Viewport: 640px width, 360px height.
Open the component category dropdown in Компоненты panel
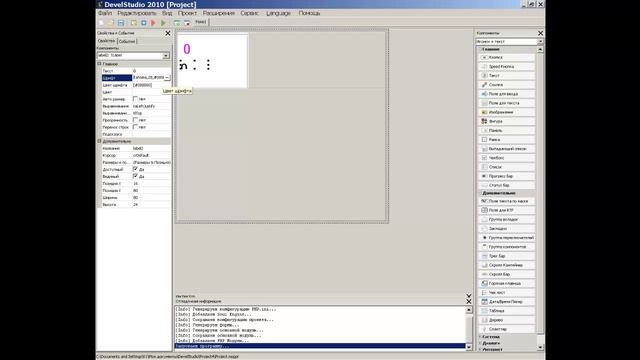540,42
